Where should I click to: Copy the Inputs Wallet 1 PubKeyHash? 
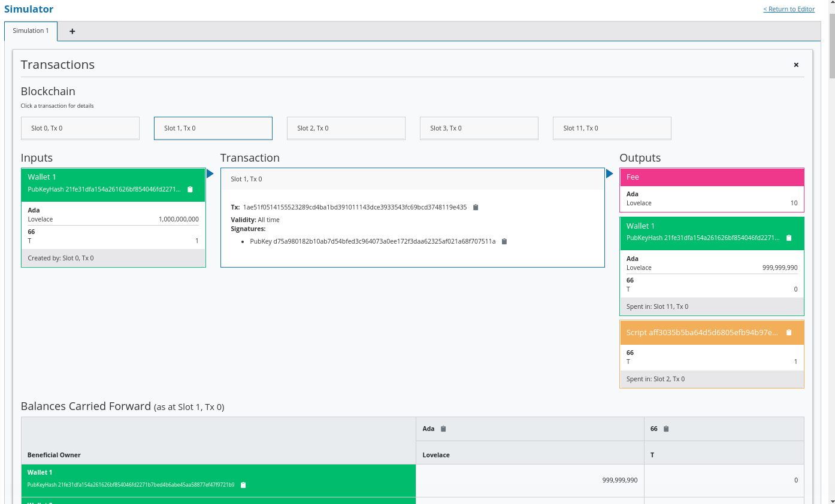tap(190, 189)
